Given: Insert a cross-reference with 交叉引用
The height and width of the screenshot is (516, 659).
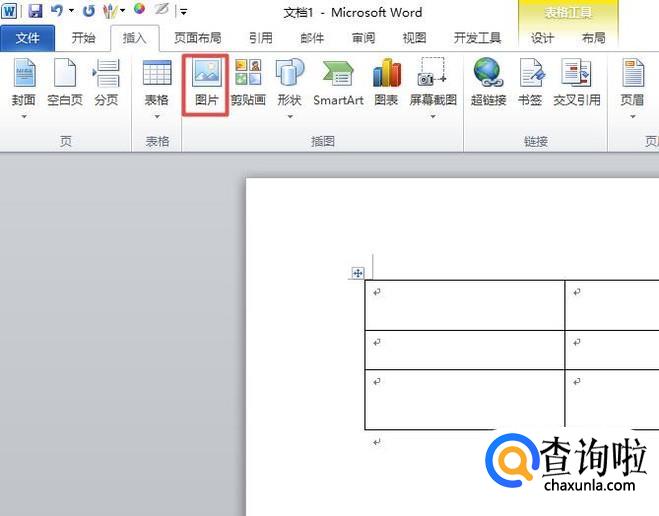Looking at the screenshot, I should coord(577,82).
